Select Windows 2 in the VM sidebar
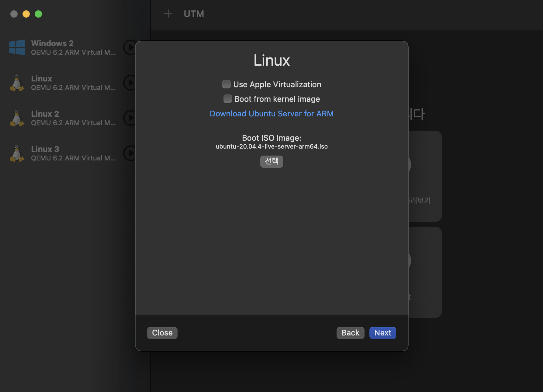The width and height of the screenshot is (543, 392). [73, 47]
